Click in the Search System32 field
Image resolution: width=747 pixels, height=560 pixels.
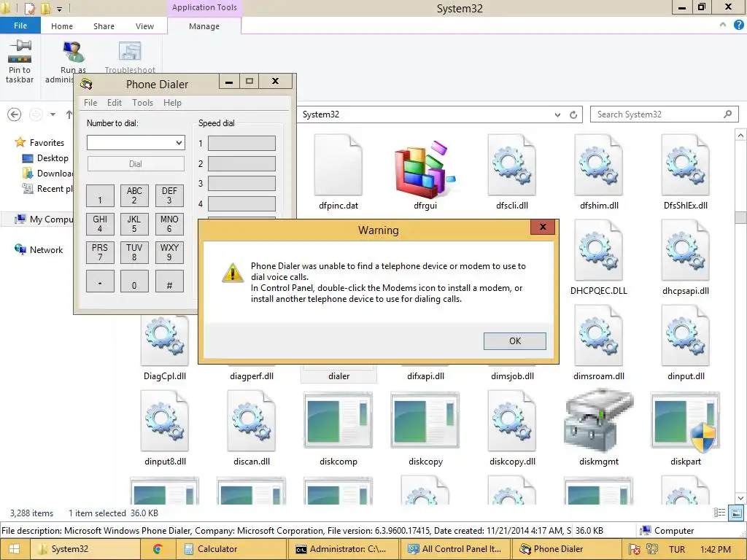pos(664,114)
